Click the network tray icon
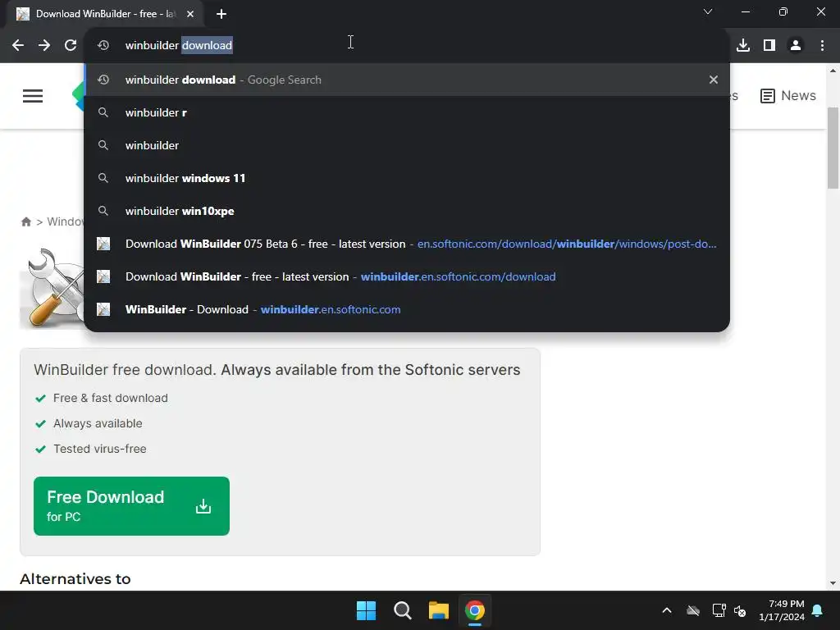Viewport: 840px width, 630px height. coord(719,610)
